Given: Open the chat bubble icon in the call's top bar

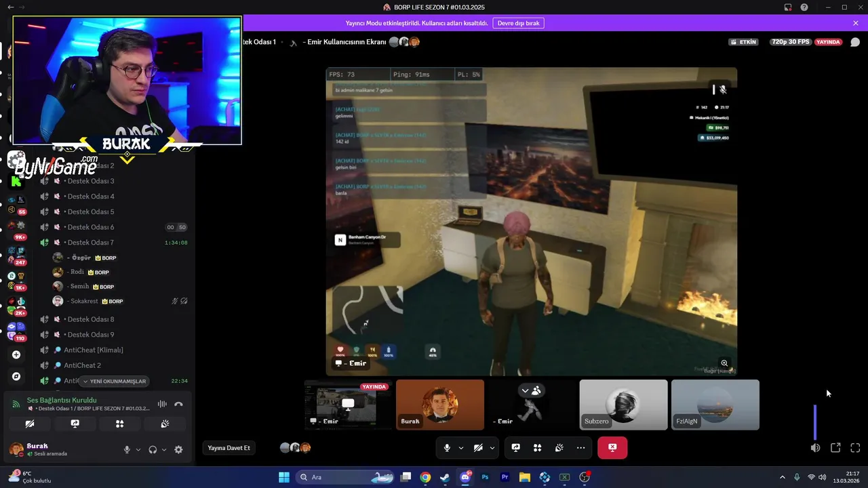Looking at the screenshot, I should tap(855, 42).
